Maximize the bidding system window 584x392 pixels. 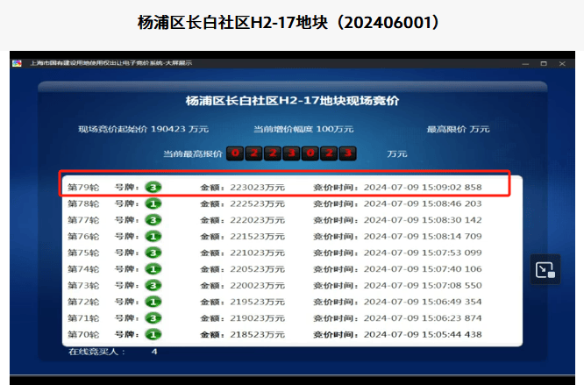(x=544, y=64)
